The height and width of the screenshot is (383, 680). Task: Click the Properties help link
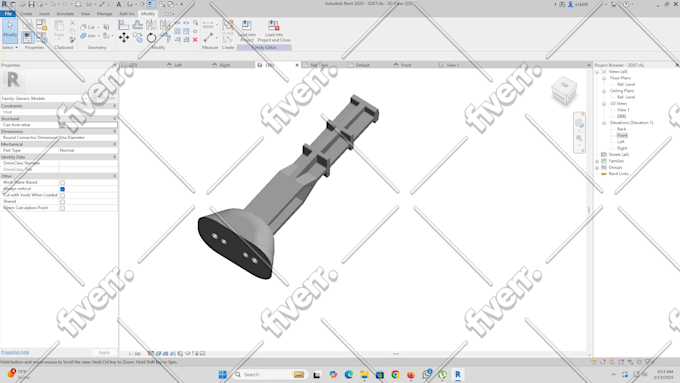coord(15,352)
